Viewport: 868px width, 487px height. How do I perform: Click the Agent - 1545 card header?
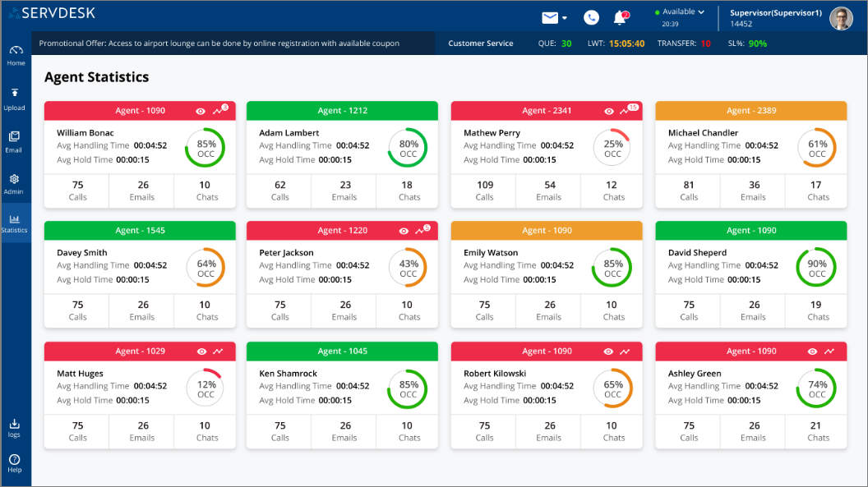click(140, 231)
